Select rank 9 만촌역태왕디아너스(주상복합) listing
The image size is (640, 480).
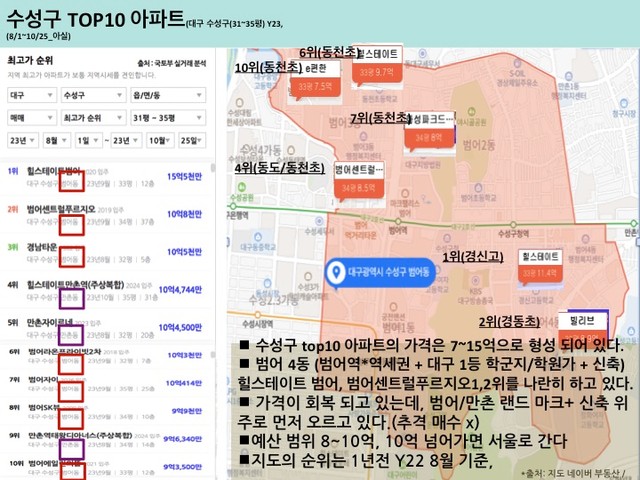(x=106, y=440)
